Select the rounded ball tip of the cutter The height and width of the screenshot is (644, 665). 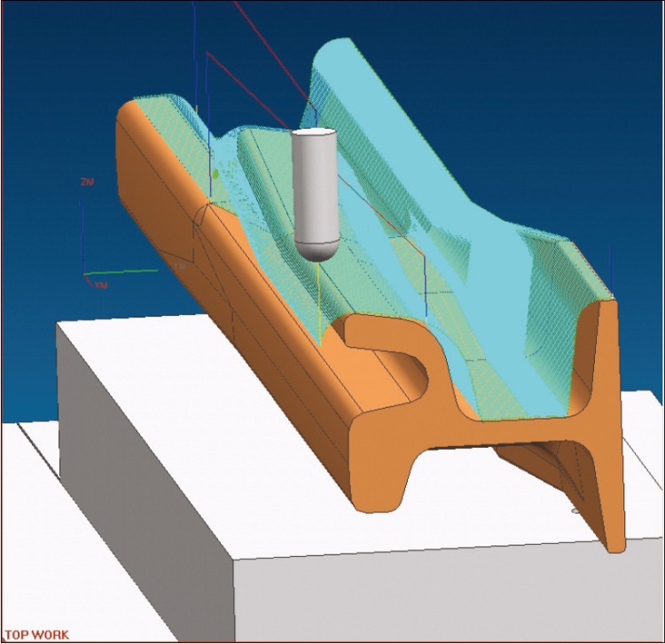pyautogui.click(x=315, y=248)
